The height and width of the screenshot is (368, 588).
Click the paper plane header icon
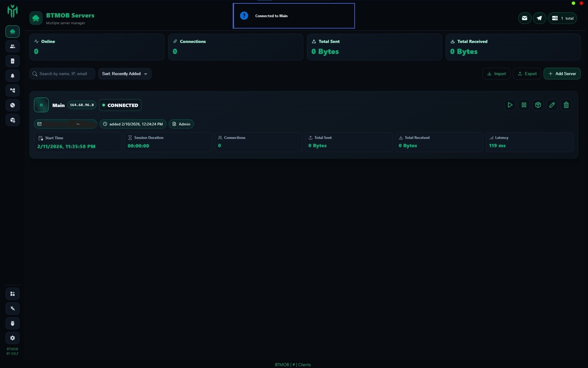[539, 18]
